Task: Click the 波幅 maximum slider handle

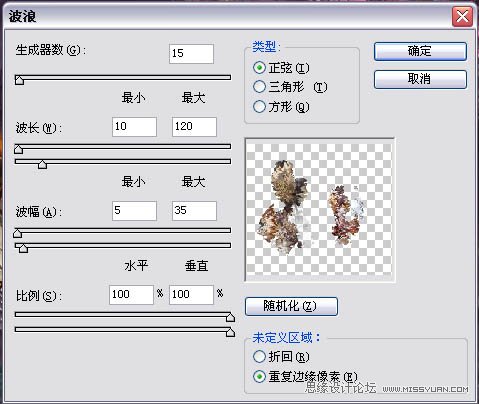Action: [23, 248]
